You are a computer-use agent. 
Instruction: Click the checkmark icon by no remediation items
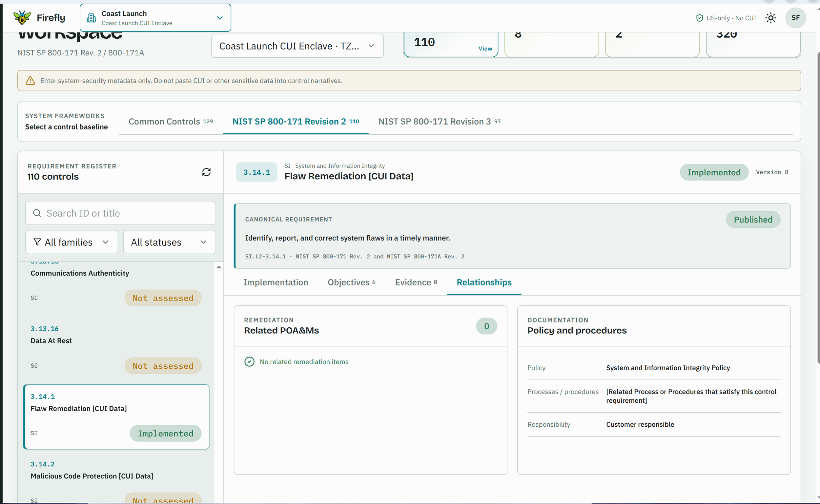tap(249, 362)
